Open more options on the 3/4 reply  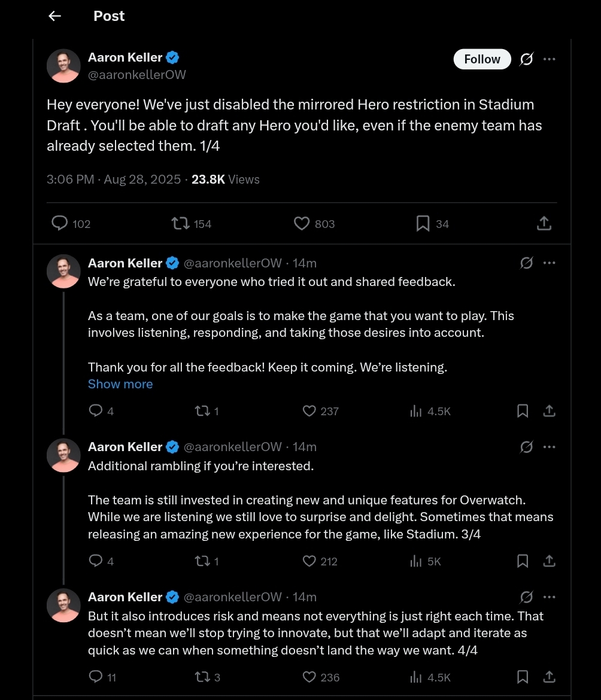coord(550,447)
